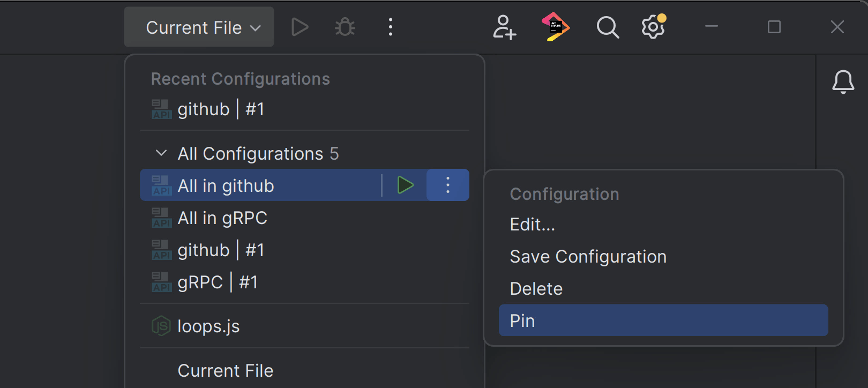Run the current file with play icon
868x388 pixels.
pos(300,27)
